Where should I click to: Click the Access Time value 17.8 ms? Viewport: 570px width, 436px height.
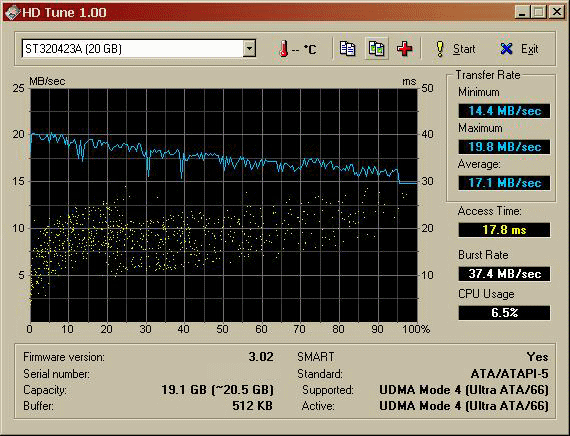click(x=504, y=230)
